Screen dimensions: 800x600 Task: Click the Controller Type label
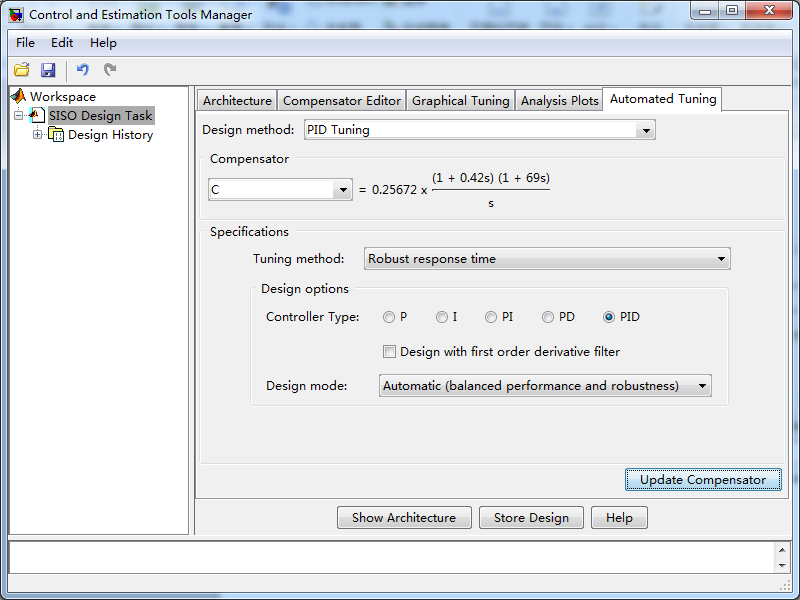coord(313,317)
